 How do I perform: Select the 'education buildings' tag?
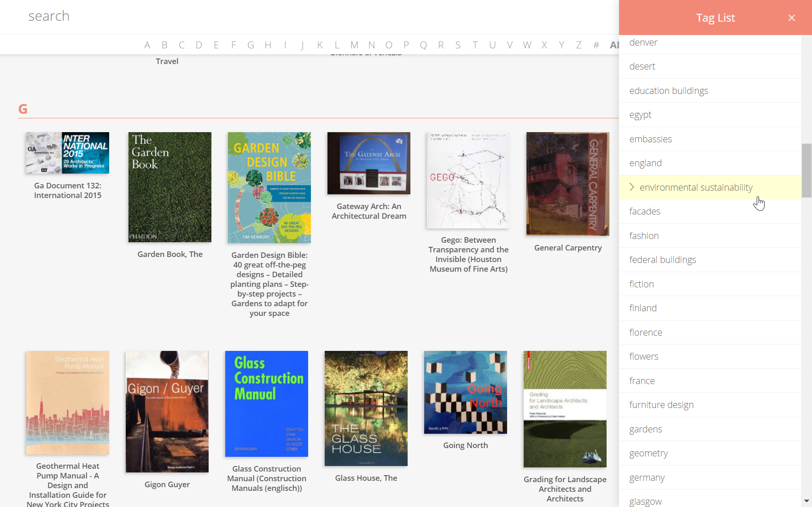710,91
